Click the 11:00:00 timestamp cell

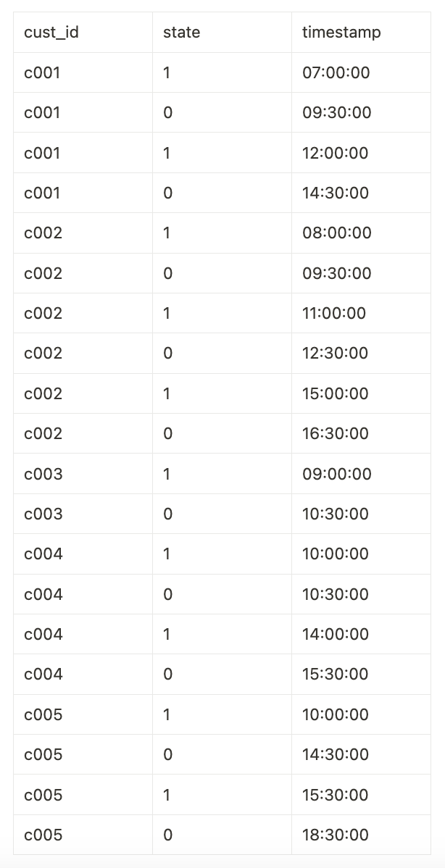click(333, 313)
